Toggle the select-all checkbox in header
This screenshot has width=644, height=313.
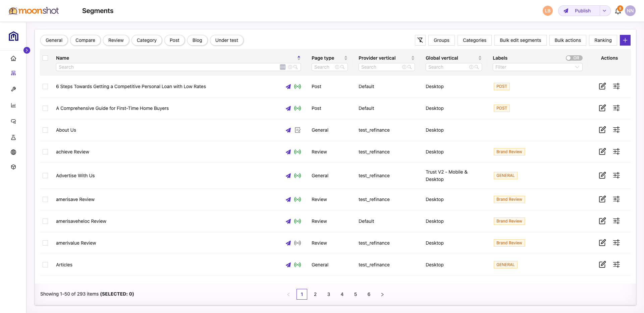click(45, 58)
